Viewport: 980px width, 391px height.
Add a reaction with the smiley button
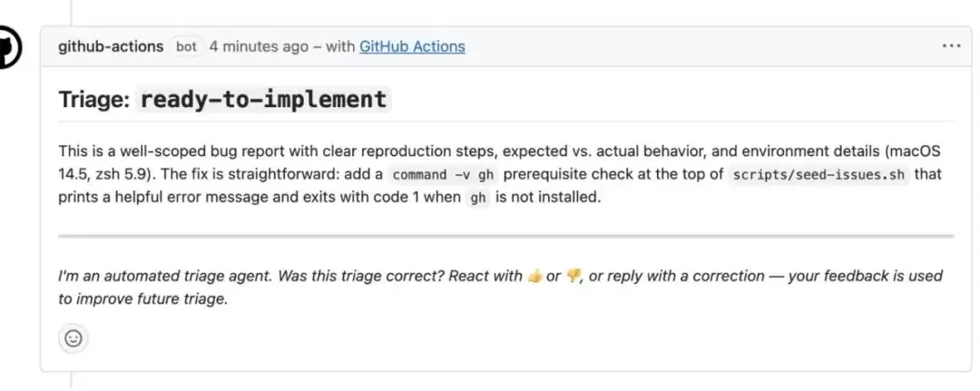coord(73,338)
